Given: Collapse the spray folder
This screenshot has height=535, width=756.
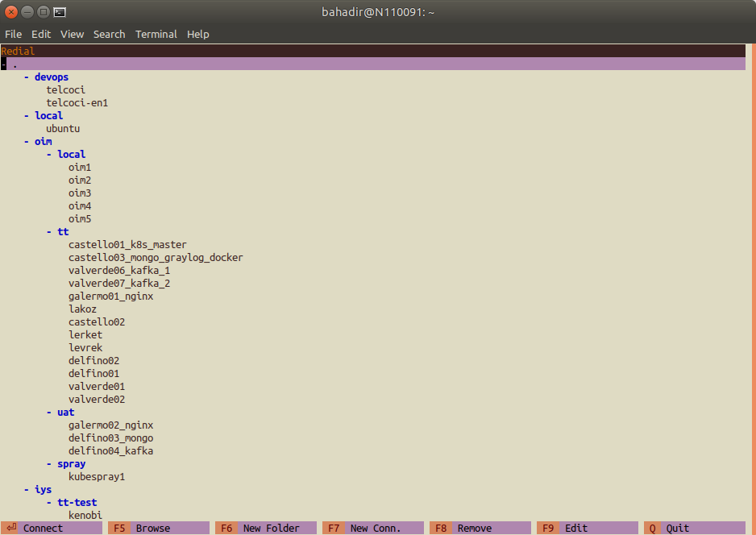Looking at the screenshot, I should tap(48, 463).
